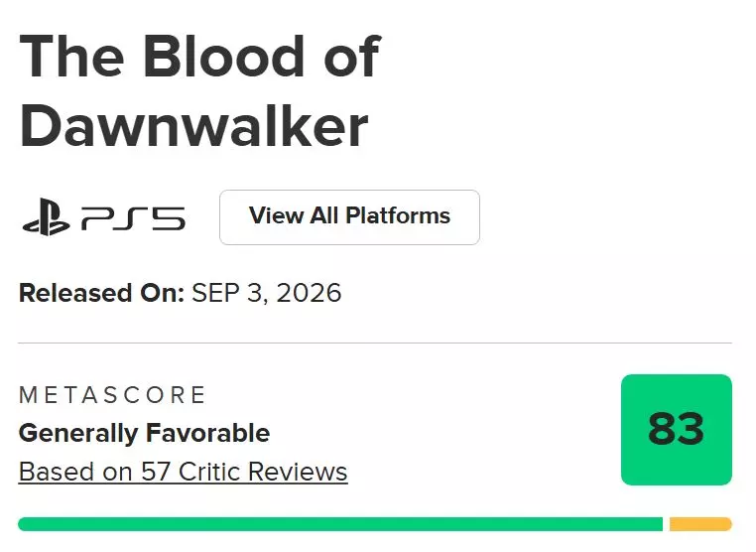The image size is (756, 552).
Task: Select the word Generally in the rating
Action: coord(78,433)
